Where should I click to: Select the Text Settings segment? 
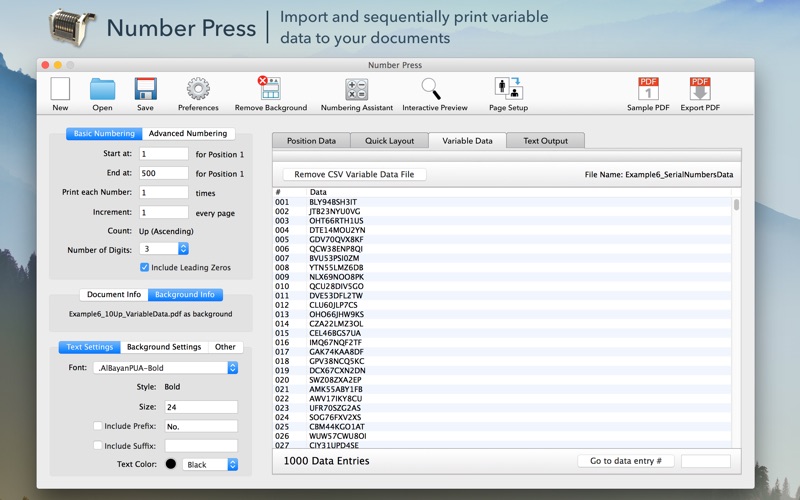89,347
